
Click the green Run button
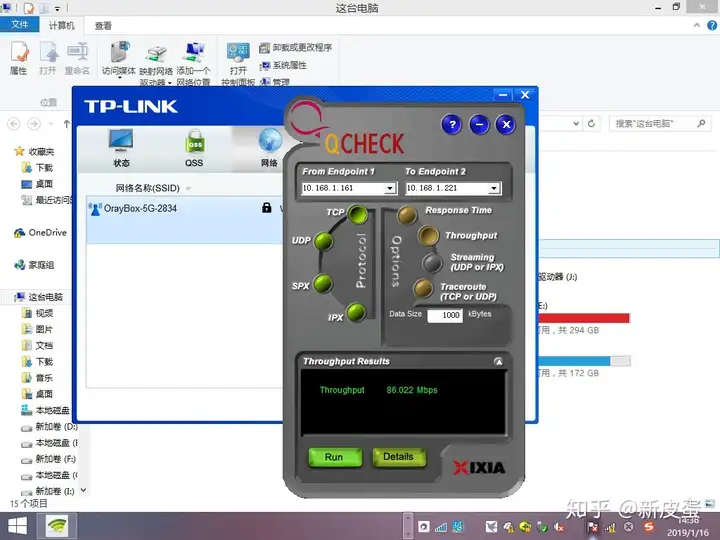(x=335, y=457)
